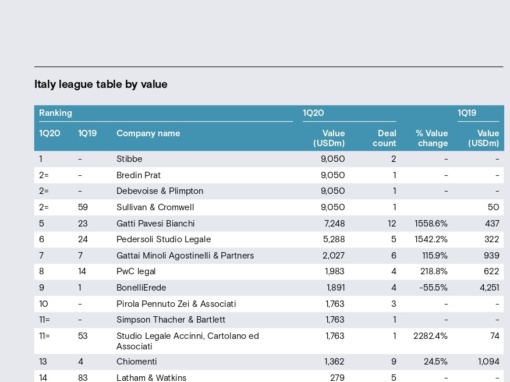Select the 'Ranking' header label
This screenshot has height=382, width=510.
[55, 113]
